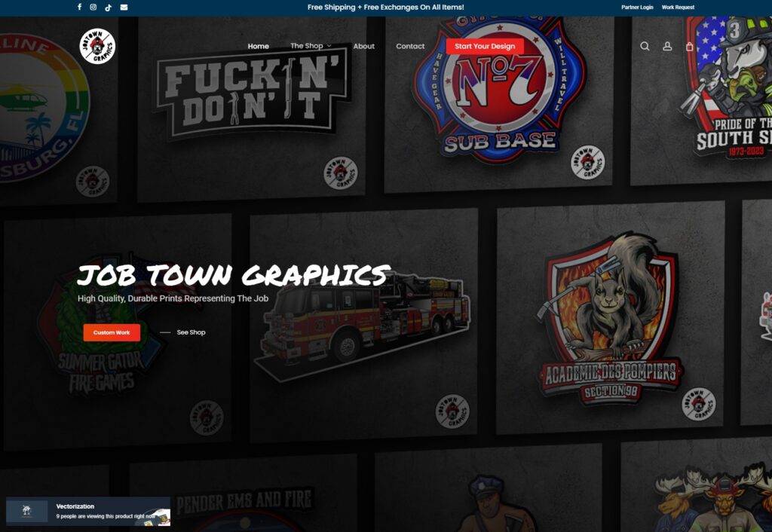Screen dimensions: 772x532
Task: Click the Job Town Graphics logo
Action: tap(98, 46)
